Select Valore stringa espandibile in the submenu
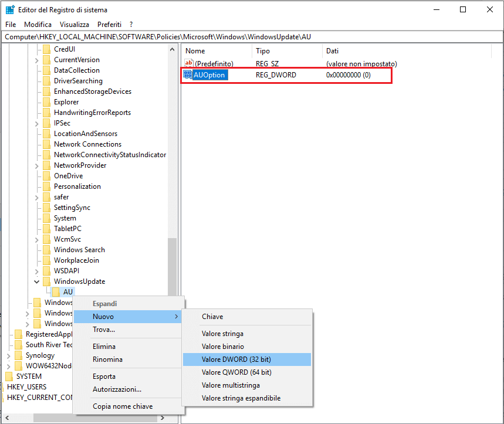504x424 pixels. (247, 398)
